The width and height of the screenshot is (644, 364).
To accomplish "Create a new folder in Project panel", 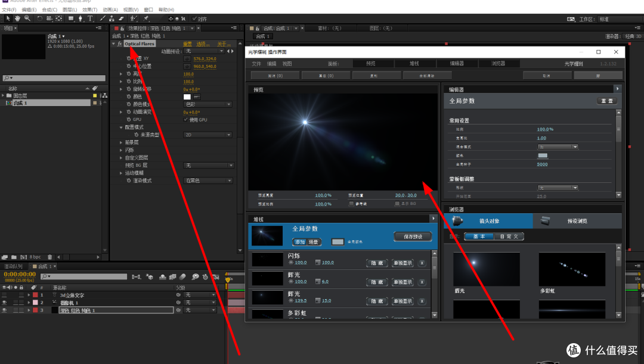I will tap(14, 257).
